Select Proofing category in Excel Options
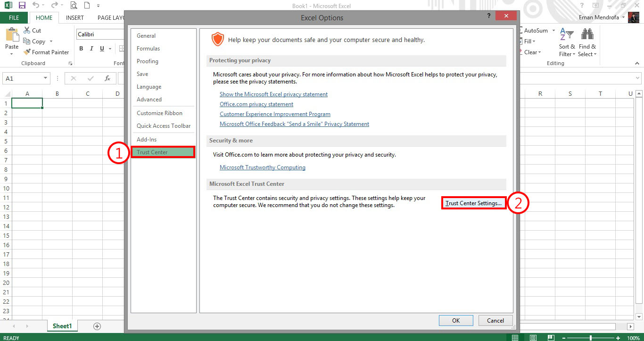 pos(163,61)
